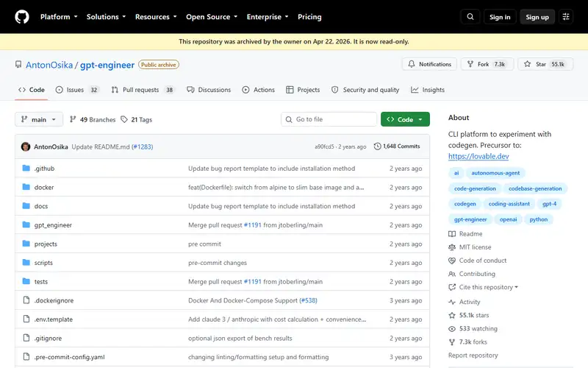588x368 pixels.
Task: Click the Star icon button
Action: coord(527,64)
